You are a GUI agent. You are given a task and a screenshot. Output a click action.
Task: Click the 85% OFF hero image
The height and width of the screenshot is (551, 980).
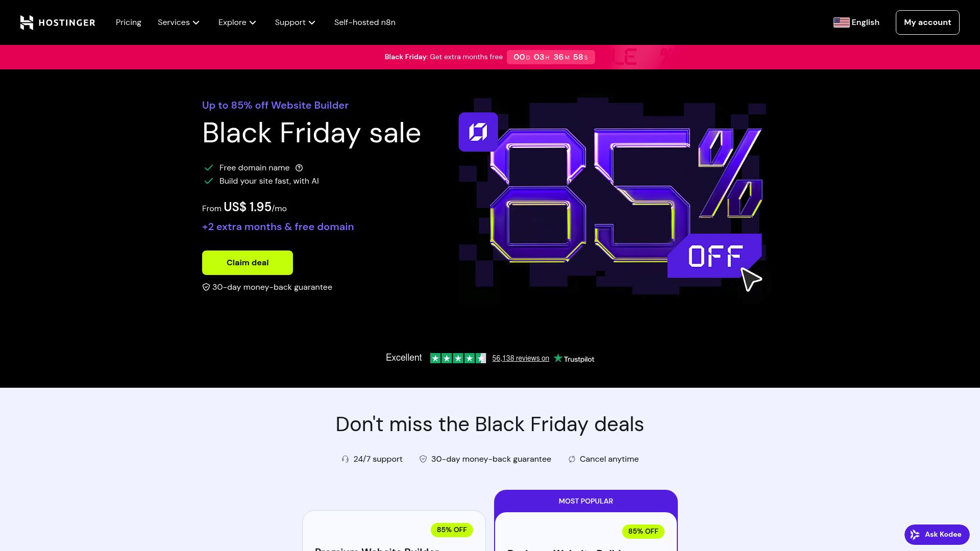point(611,199)
